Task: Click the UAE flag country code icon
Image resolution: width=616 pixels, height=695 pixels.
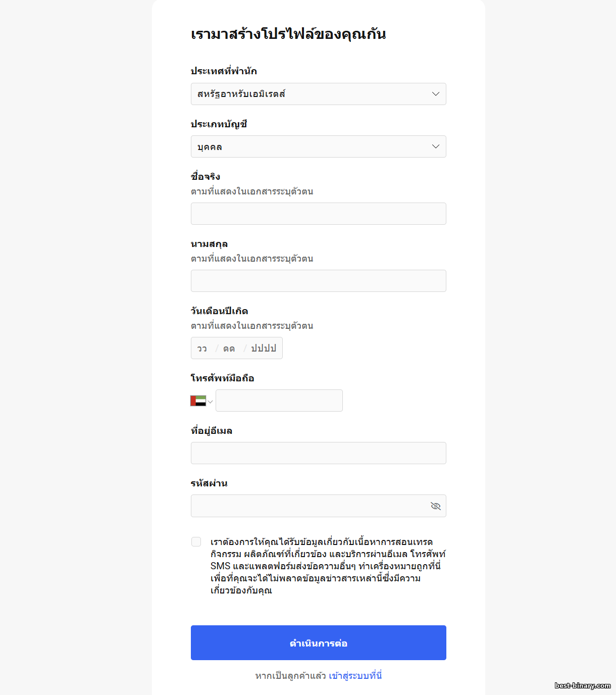Action: point(198,401)
